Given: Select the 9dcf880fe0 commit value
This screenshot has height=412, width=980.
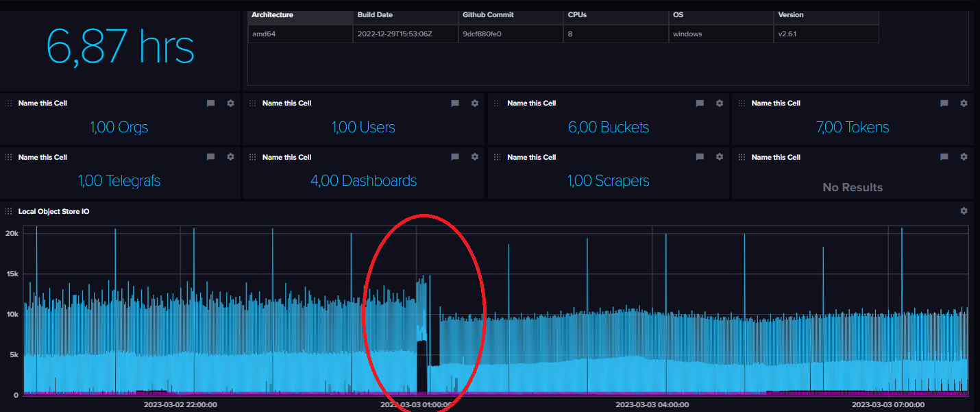Looking at the screenshot, I should (x=482, y=34).
